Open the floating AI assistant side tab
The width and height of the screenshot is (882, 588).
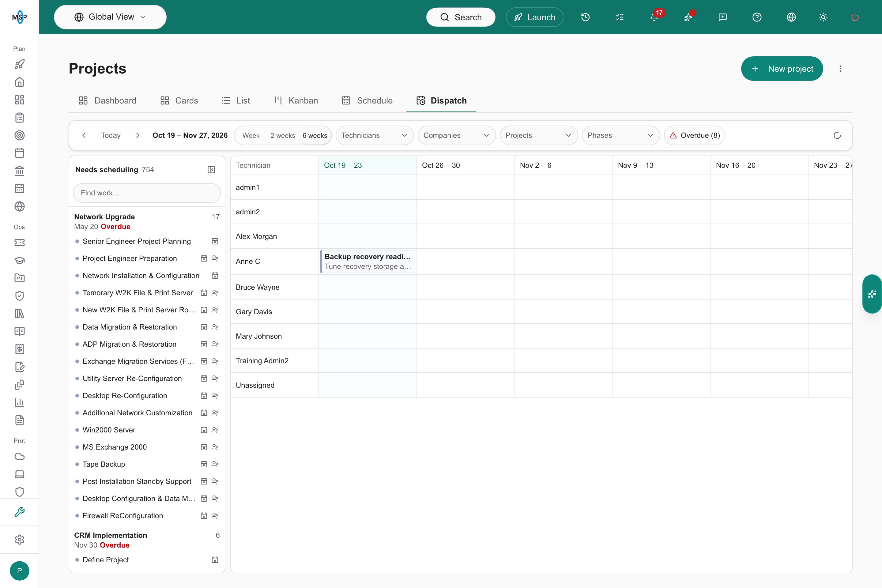point(872,294)
